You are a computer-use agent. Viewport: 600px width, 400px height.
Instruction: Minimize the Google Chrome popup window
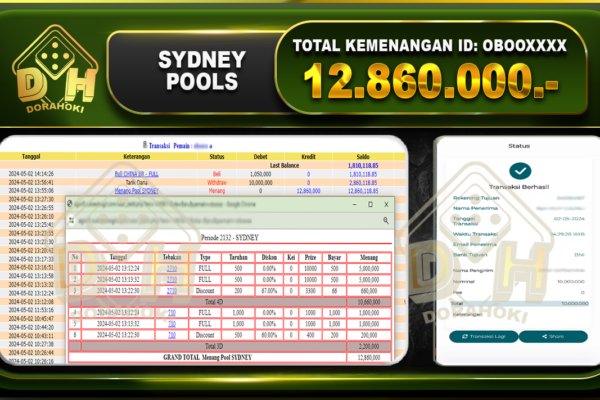point(354,204)
